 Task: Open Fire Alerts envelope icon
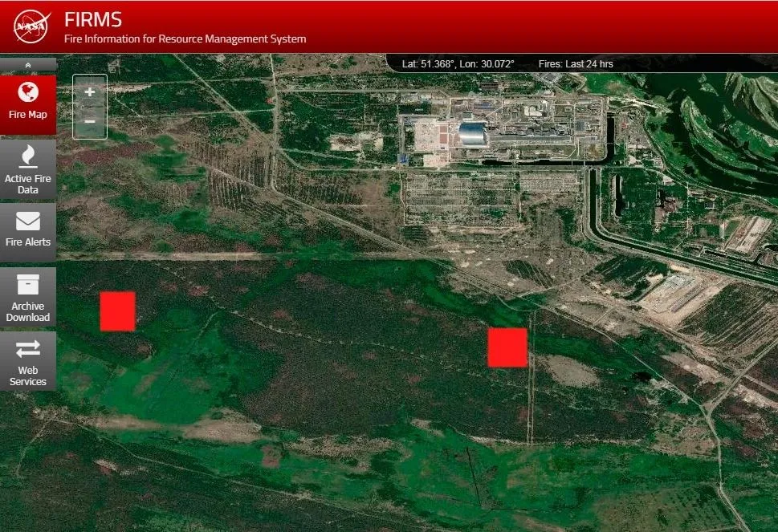28,220
